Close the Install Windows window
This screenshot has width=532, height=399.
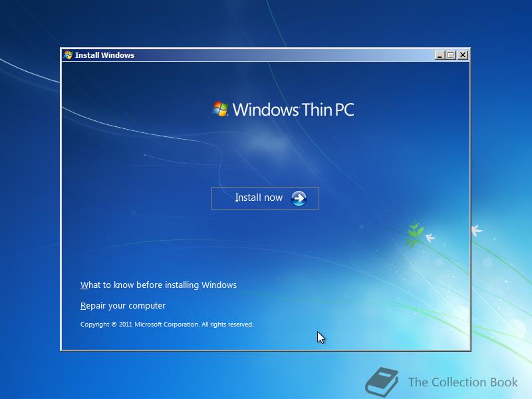tap(462, 55)
